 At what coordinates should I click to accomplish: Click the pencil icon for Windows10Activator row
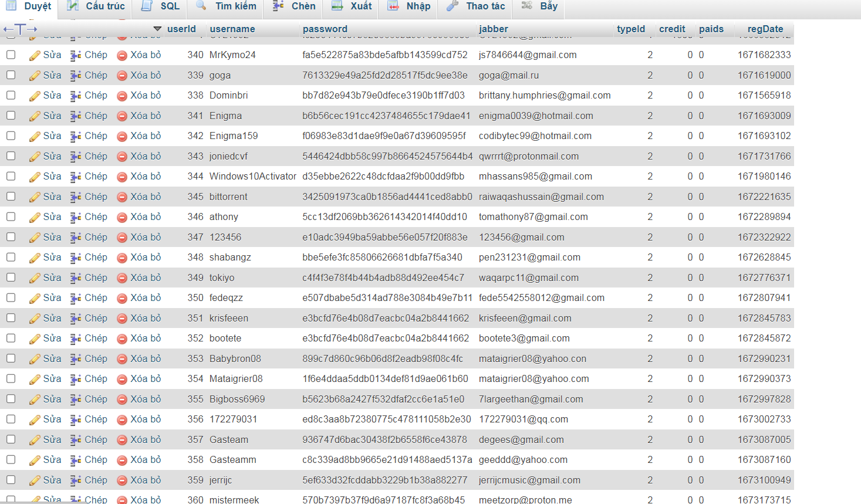[35, 177]
